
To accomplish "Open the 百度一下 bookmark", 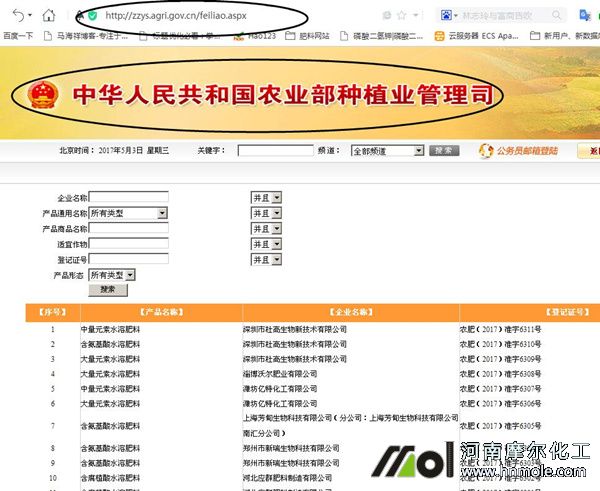I will (17, 34).
